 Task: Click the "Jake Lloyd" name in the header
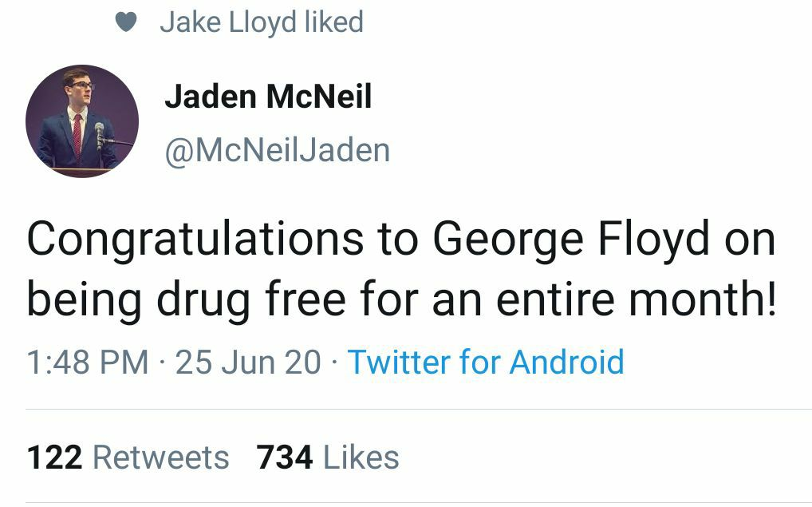[228, 22]
